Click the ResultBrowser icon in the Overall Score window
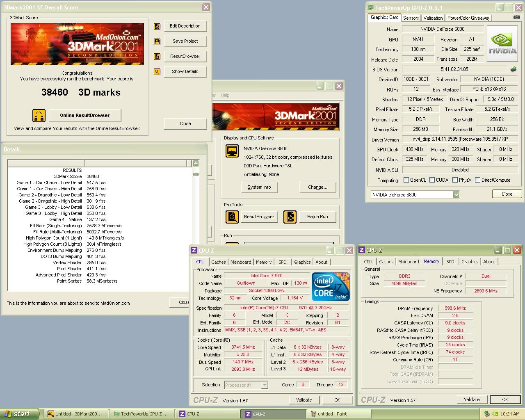525x420 pixels. click(157, 57)
